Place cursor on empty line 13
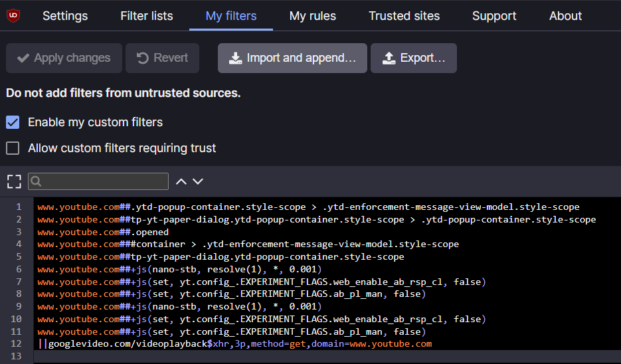This screenshot has width=621, height=364. pos(266,357)
